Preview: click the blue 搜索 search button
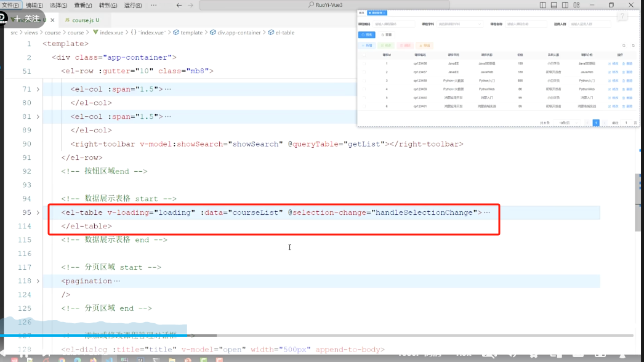 tap(366, 35)
